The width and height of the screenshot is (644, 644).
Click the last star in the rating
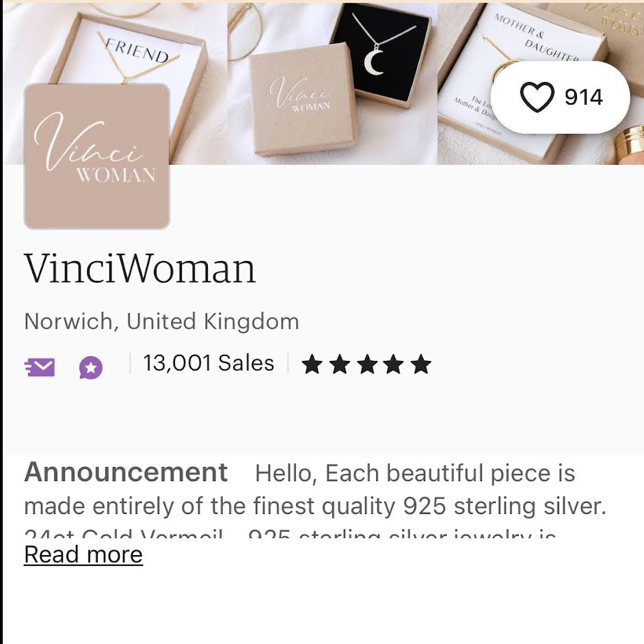click(421, 364)
